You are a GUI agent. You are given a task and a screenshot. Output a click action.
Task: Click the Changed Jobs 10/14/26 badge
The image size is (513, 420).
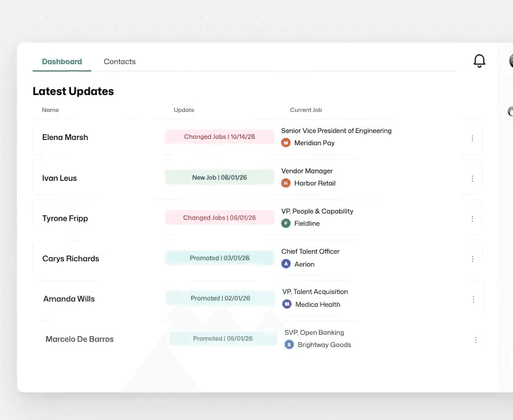(x=220, y=136)
